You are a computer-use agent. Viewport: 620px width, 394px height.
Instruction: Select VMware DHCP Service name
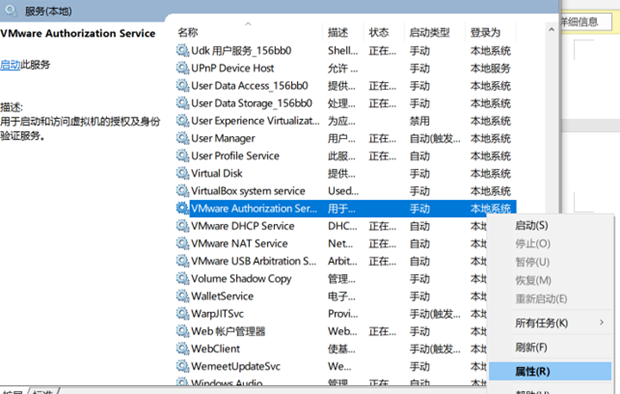(243, 226)
